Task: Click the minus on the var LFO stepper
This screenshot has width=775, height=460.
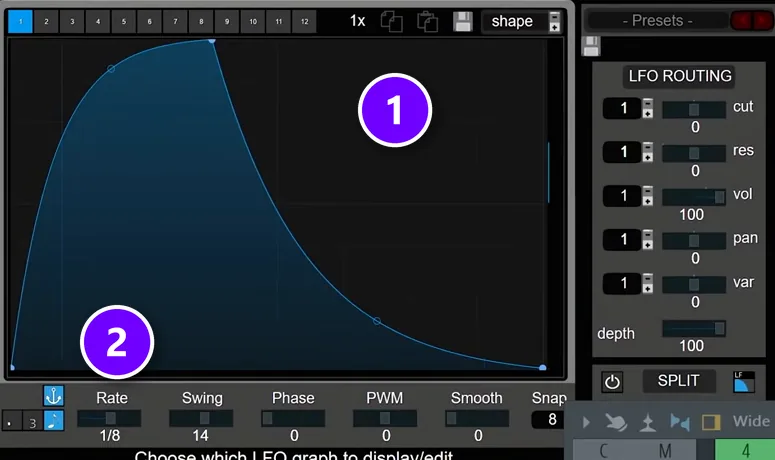Action: point(647,278)
